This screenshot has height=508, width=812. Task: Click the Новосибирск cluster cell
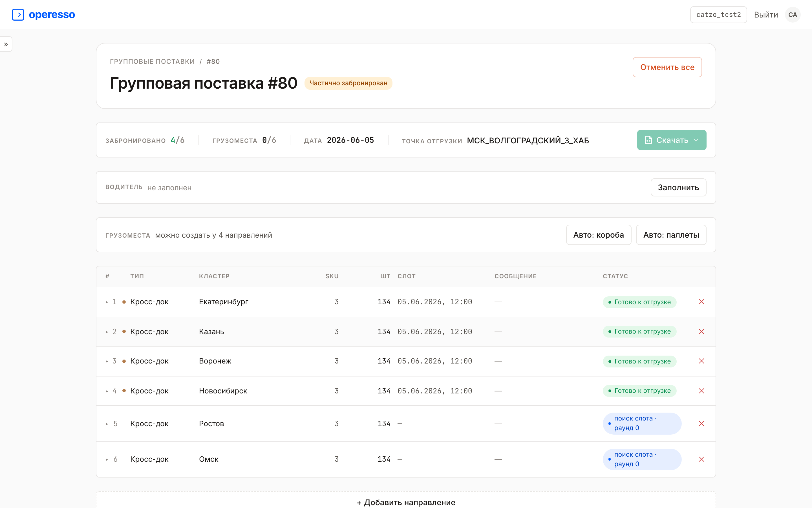[223, 391]
